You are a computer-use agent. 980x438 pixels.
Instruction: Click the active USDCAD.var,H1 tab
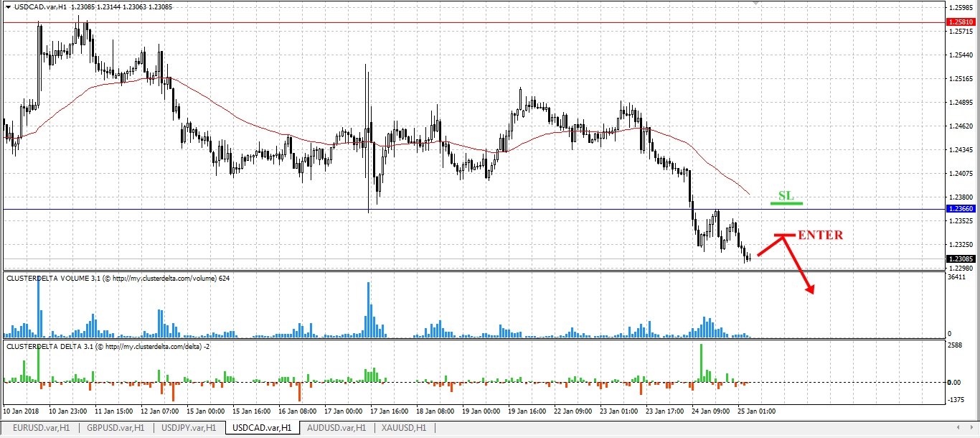tap(263, 427)
